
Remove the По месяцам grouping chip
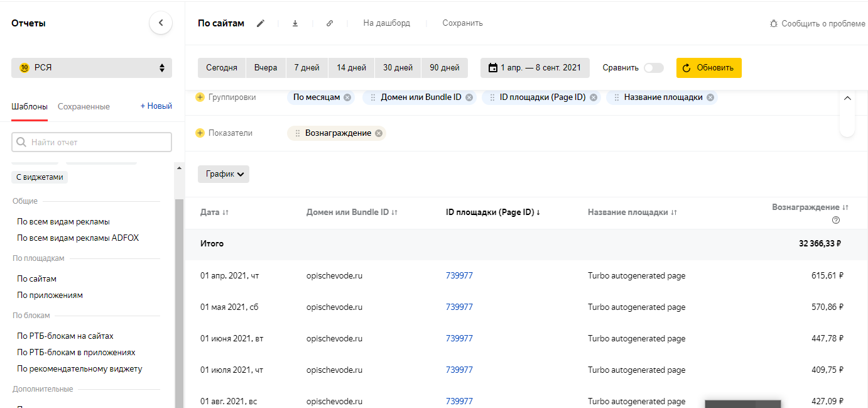point(347,97)
